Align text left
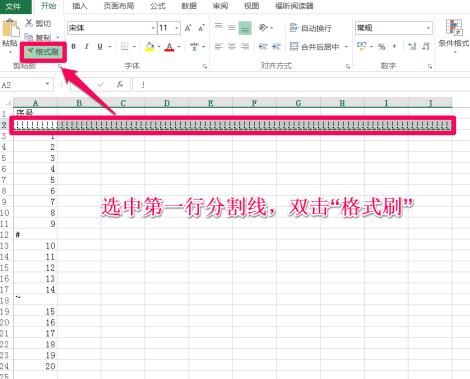This screenshot has height=379, width=470. click(219, 46)
